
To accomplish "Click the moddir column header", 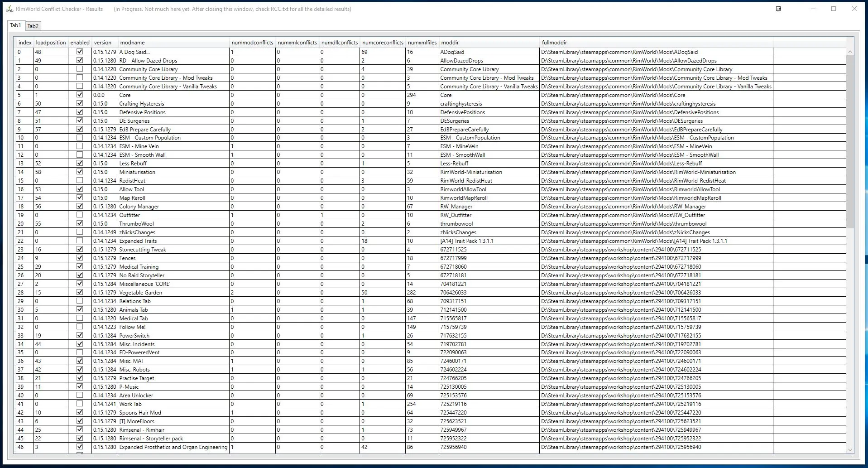I will [x=489, y=43].
